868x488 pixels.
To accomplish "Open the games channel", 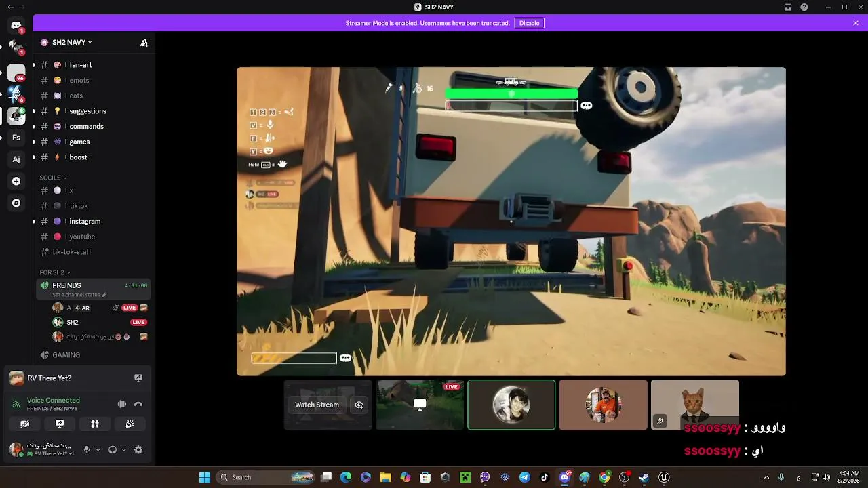I will tap(93, 142).
